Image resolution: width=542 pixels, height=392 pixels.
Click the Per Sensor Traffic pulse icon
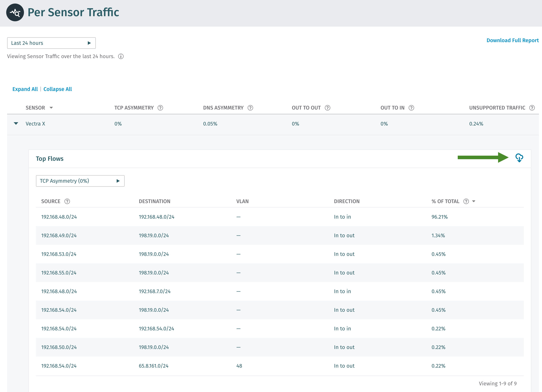(15, 13)
